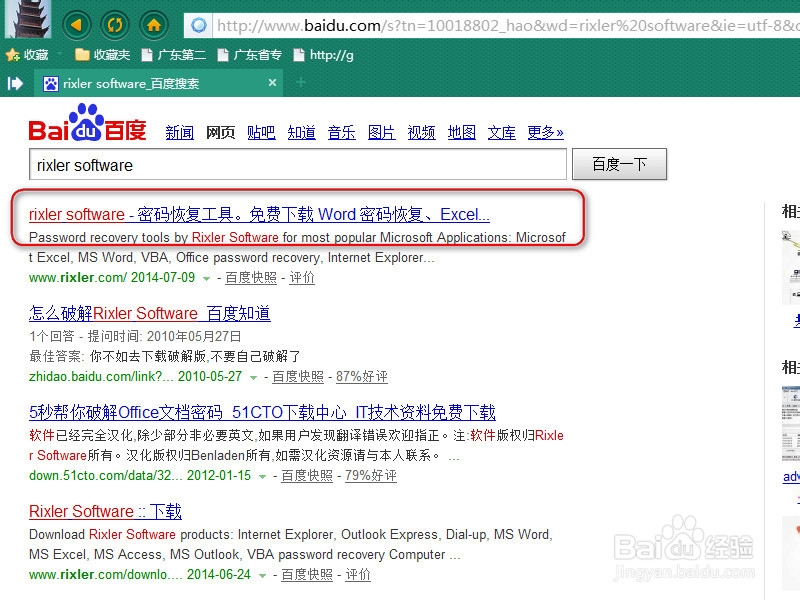
Task: Expand dropdown arrow beside down.51cto.com 2012-01-15
Action: coord(262,477)
